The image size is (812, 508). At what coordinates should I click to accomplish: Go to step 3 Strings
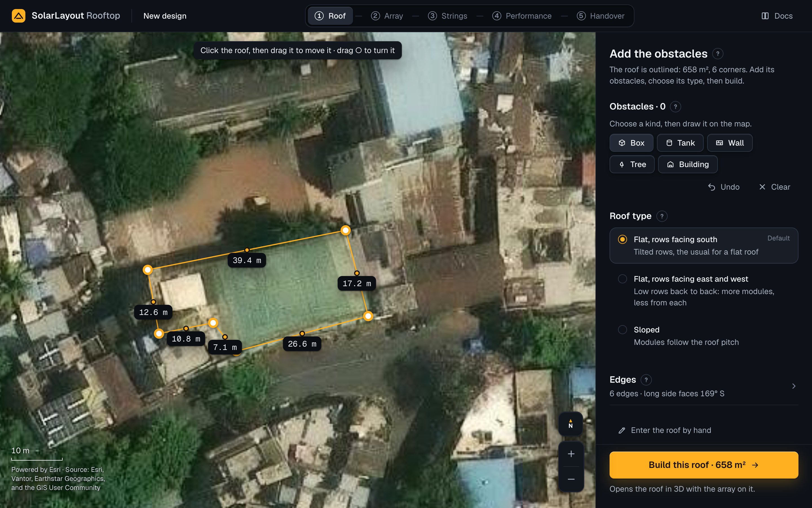[x=448, y=16]
